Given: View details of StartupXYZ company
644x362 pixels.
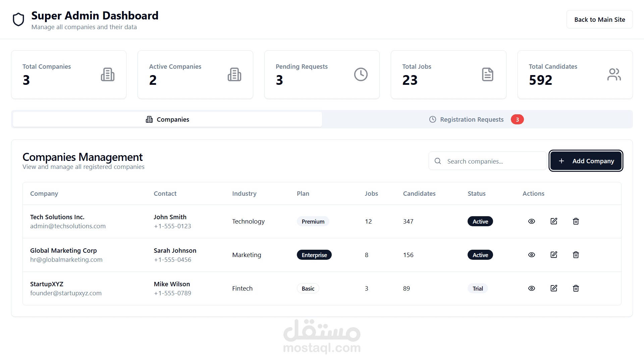Looking at the screenshot, I should [532, 288].
